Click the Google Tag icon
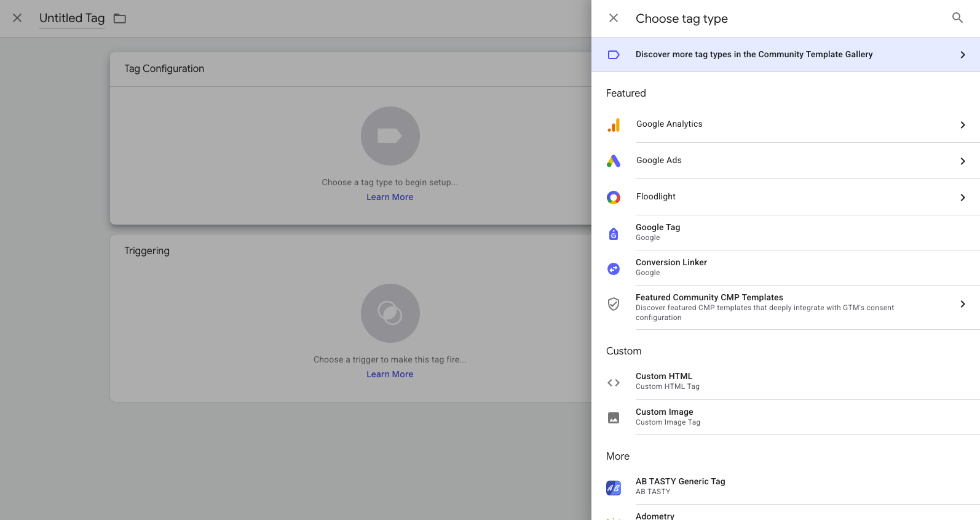This screenshot has width=980, height=520. 614,234
